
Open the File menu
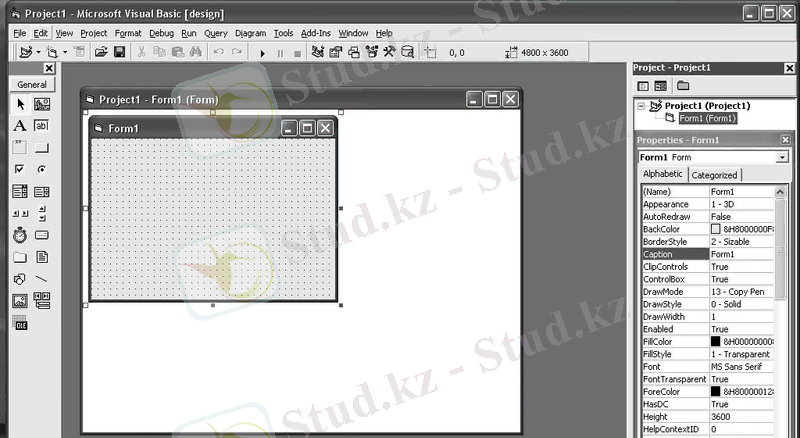point(19,33)
